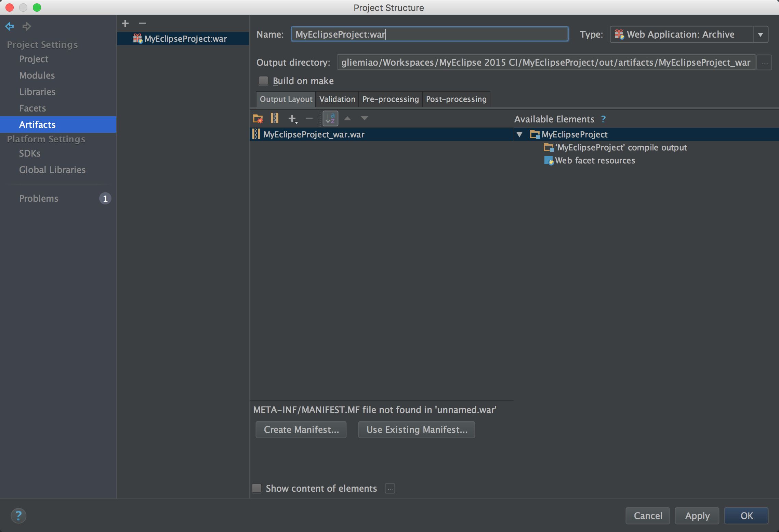779x532 pixels.
Task: Select Web facet resources element
Action: pos(590,160)
